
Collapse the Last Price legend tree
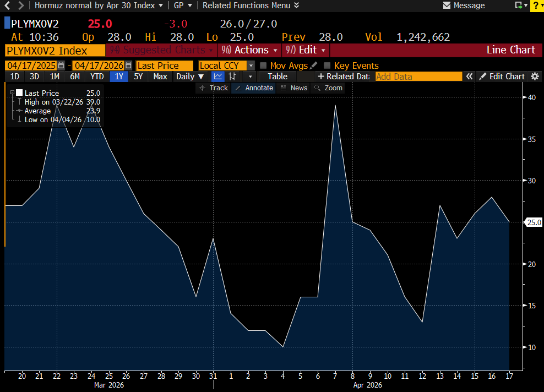(12, 92)
